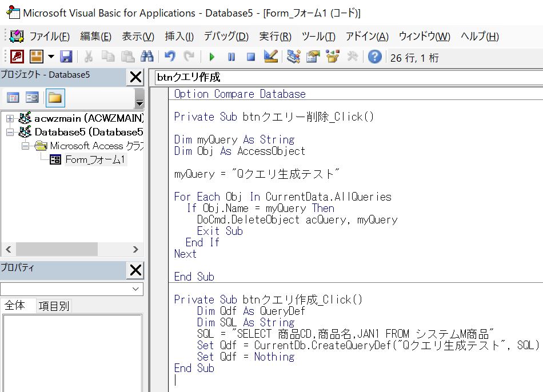Viewport: 543px width, 392px height.
Task: Click the Insert UserForm/module toolbar icon
Action: (37, 57)
